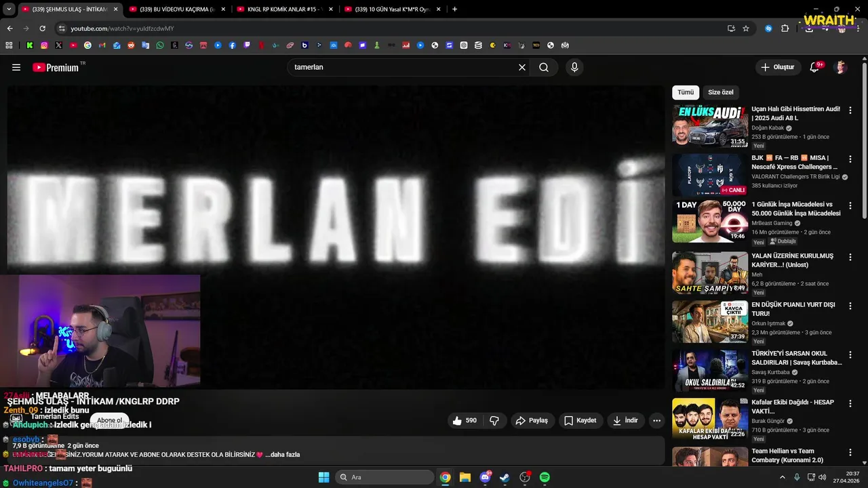Click the taskbar Ara search box

point(384,477)
